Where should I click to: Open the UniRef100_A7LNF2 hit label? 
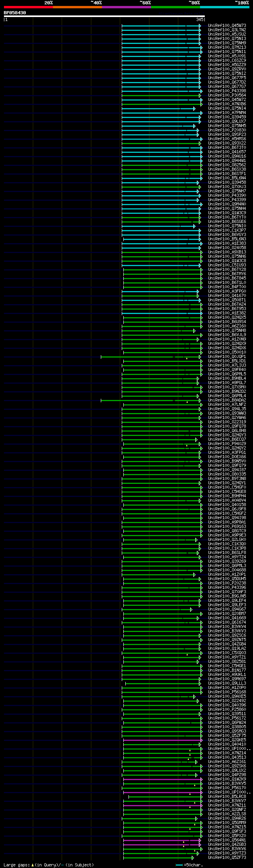pos(227,405)
